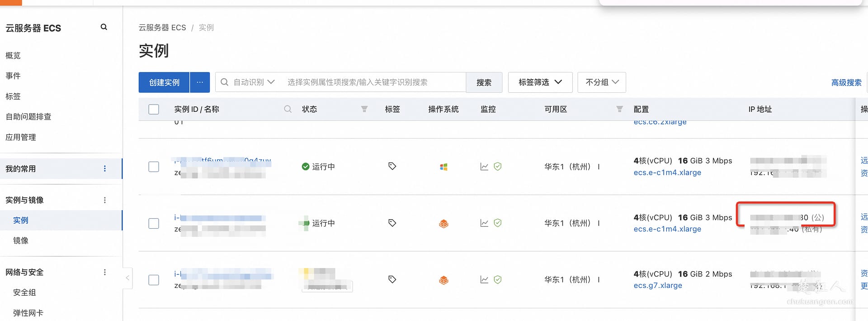Screen dimensions: 868x321
Task: Select checkbox of the ecs.g7.xlarge instance row
Action: pyautogui.click(x=154, y=280)
